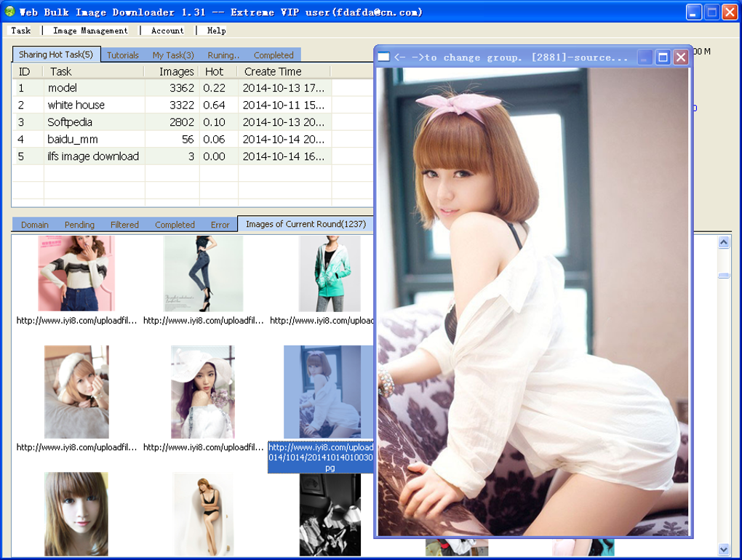Viewport: 742px width, 560px height.
Task: Click the green app icon in title bar
Action: pos(9,12)
